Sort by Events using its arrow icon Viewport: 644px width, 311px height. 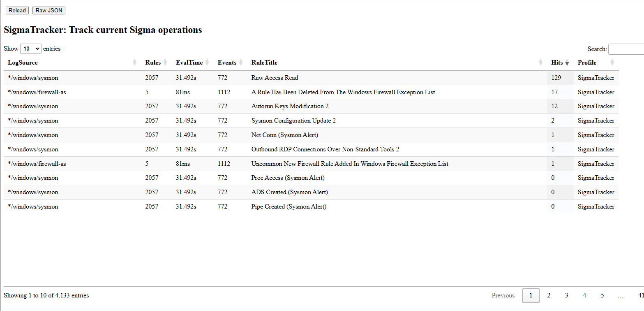coord(241,63)
